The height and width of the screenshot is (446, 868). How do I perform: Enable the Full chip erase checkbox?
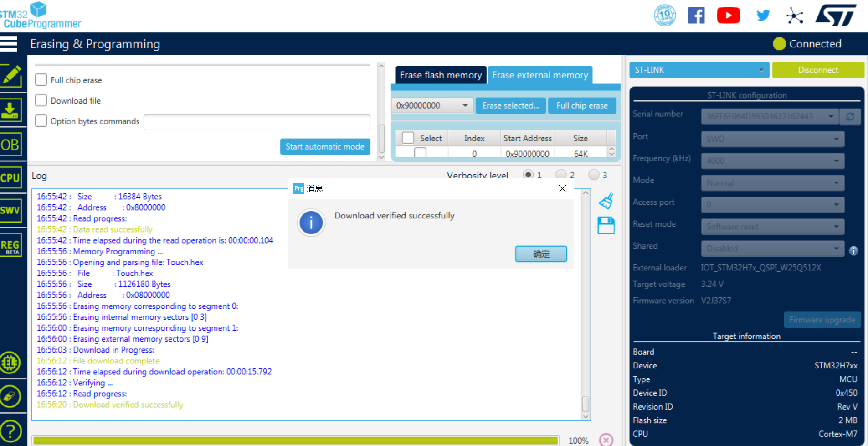tap(41, 80)
